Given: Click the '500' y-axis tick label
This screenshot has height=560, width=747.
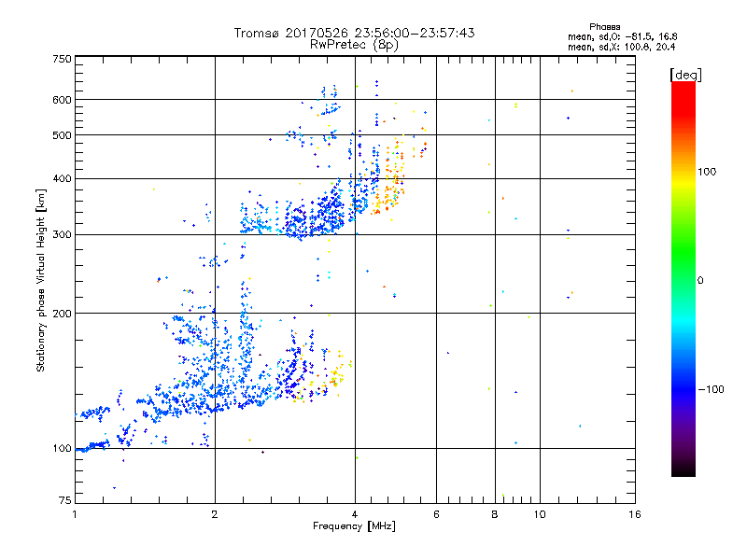Looking at the screenshot, I should tap(63, 135).
